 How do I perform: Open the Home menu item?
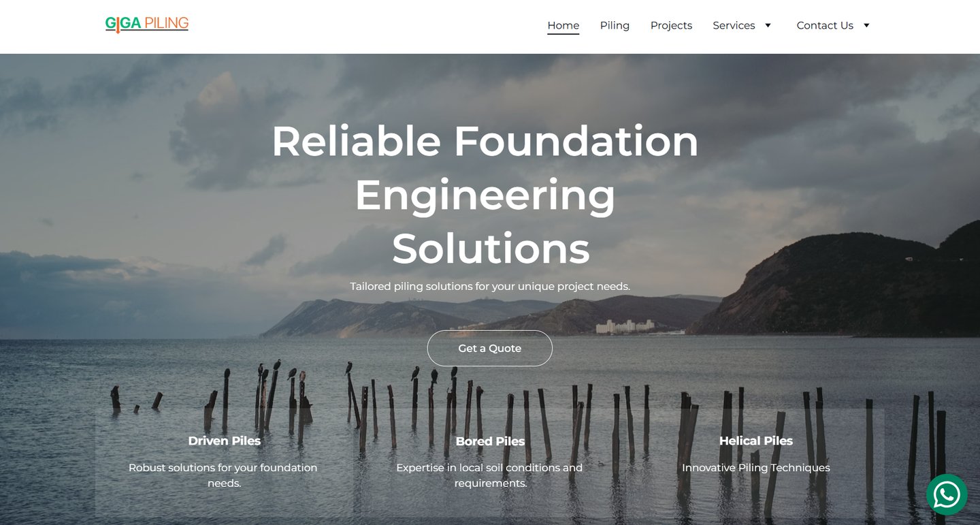point(563,25)
